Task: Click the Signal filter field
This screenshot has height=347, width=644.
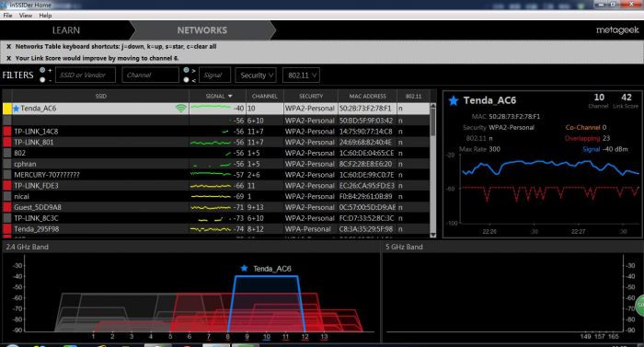Action: [x=214, y=75]
